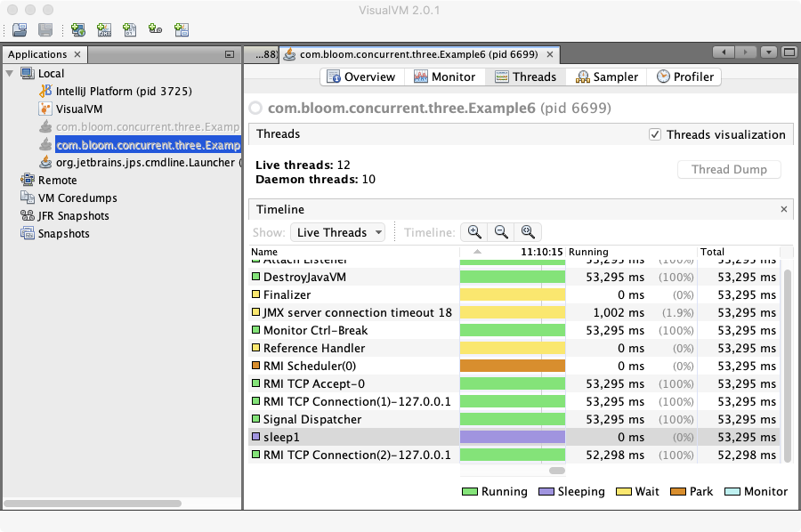Select the Monitor Ctrl-Break thread

pos(514,330)
